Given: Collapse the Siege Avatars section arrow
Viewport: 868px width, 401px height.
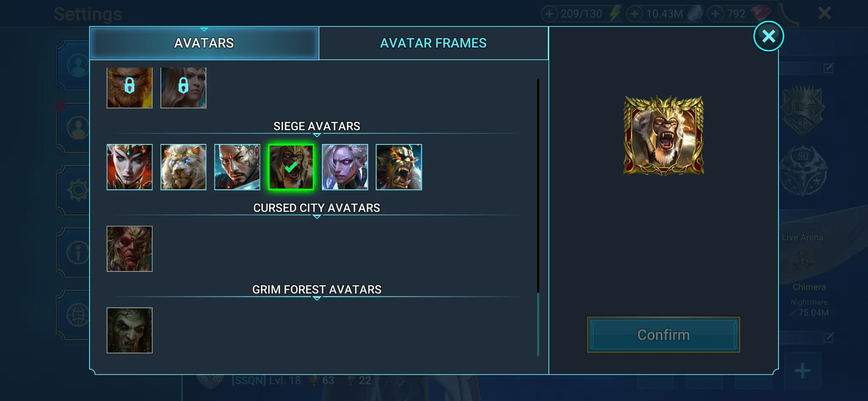Looking at the screenshot, I should pyautogui.click(x=317, y=135).
